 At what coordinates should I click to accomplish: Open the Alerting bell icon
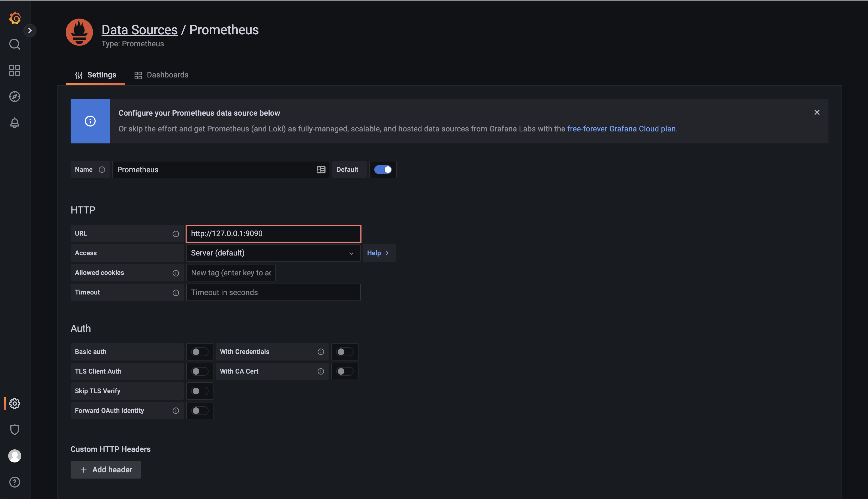14,123
